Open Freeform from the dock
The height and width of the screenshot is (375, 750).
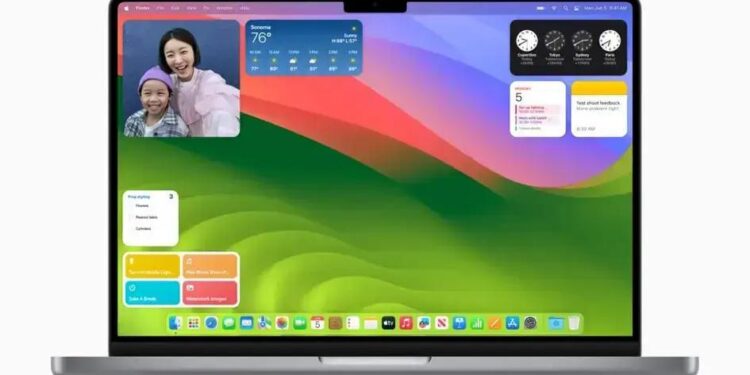(x=424, y=323)
